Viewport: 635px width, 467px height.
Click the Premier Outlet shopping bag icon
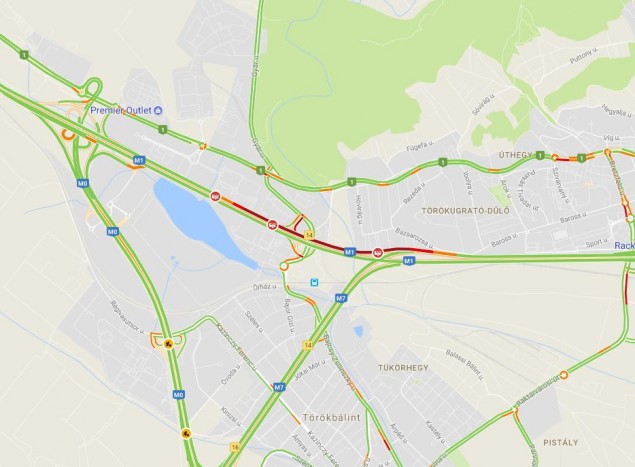(x=159, y=110)
